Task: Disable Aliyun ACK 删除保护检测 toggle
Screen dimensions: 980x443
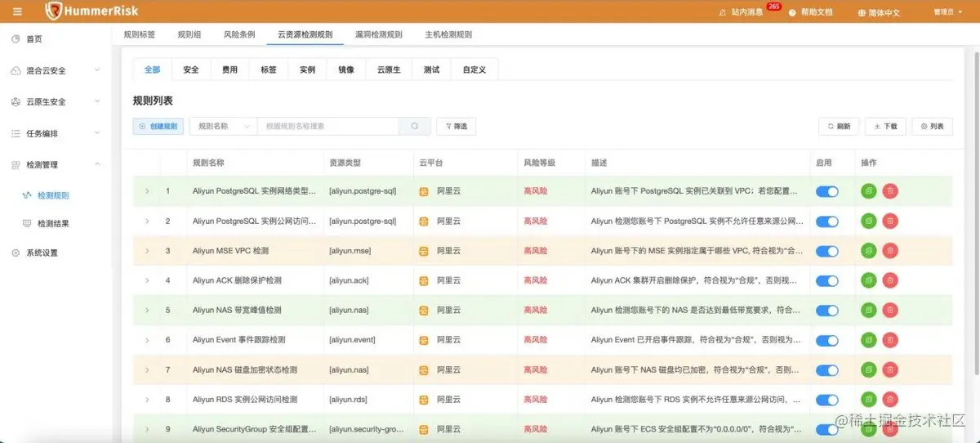Action: click(827, 280)
